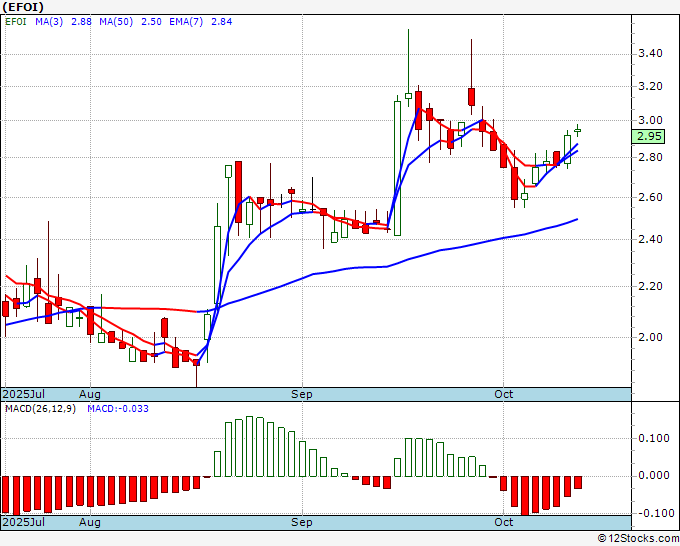Click the 2.00 price axis label
680x546 pixels.
[x=651, y=337]
